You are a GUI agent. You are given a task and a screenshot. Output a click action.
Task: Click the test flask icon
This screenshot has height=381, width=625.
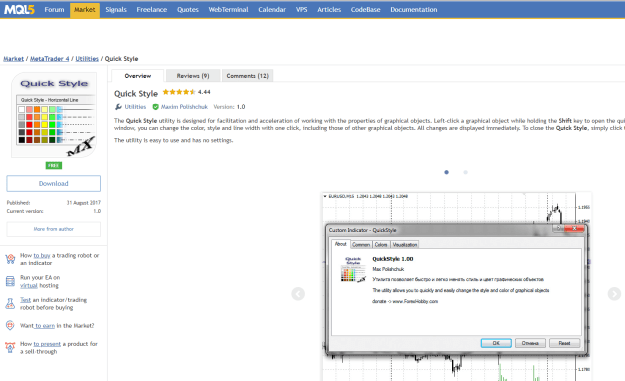[x=10, y=304]
